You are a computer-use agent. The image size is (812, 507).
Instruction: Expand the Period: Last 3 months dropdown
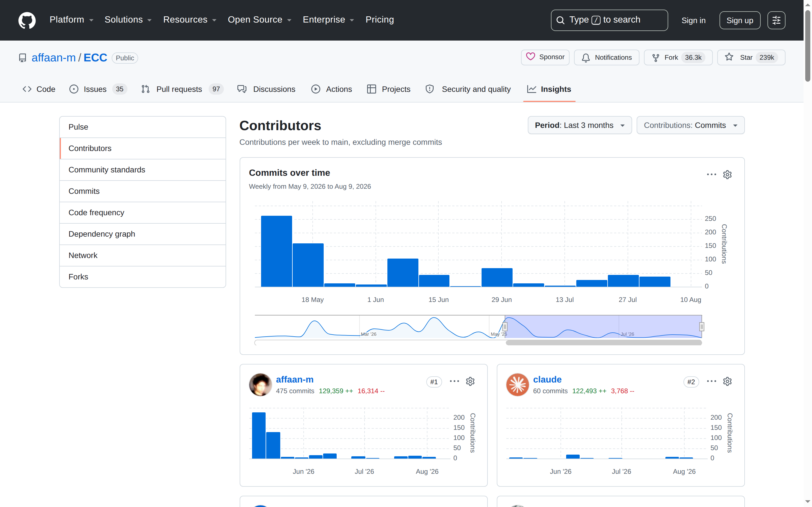pos(579,125)
